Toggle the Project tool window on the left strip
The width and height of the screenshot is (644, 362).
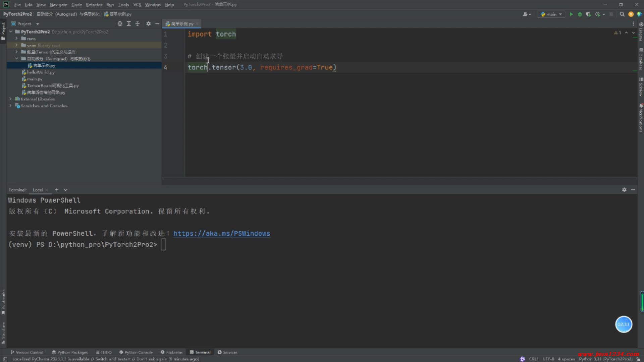(x=3, y=31)
